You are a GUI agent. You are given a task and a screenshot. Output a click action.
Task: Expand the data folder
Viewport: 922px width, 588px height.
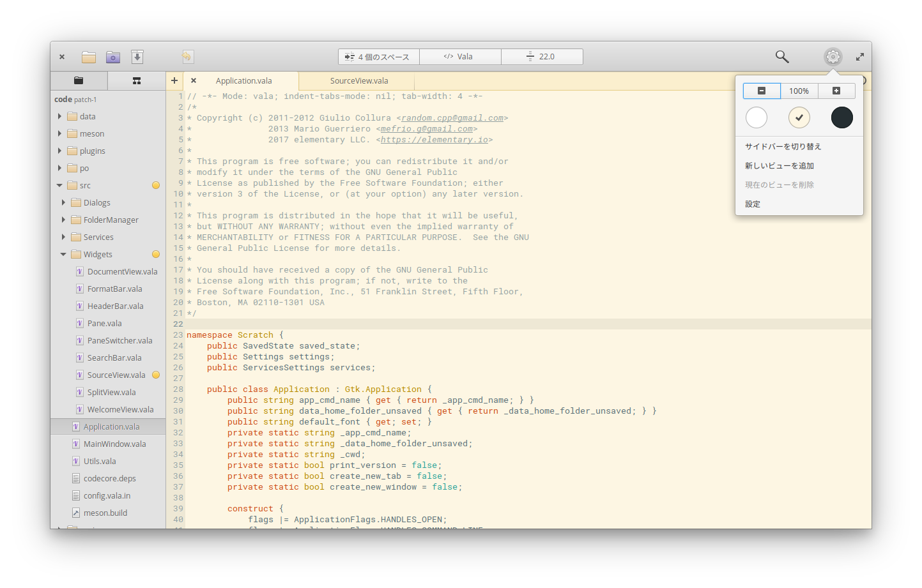pos(59,116)
